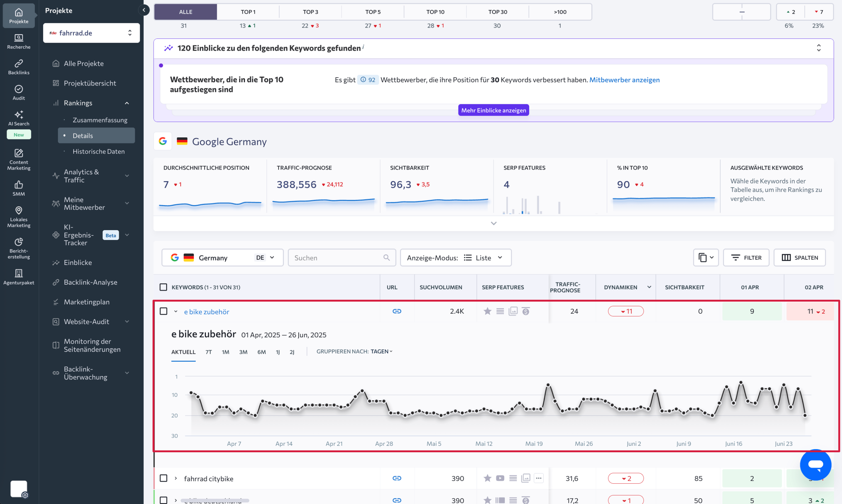Open the SPALTEN columns button
This screenshot has height=504, width=842.
[x=800, y=257]
